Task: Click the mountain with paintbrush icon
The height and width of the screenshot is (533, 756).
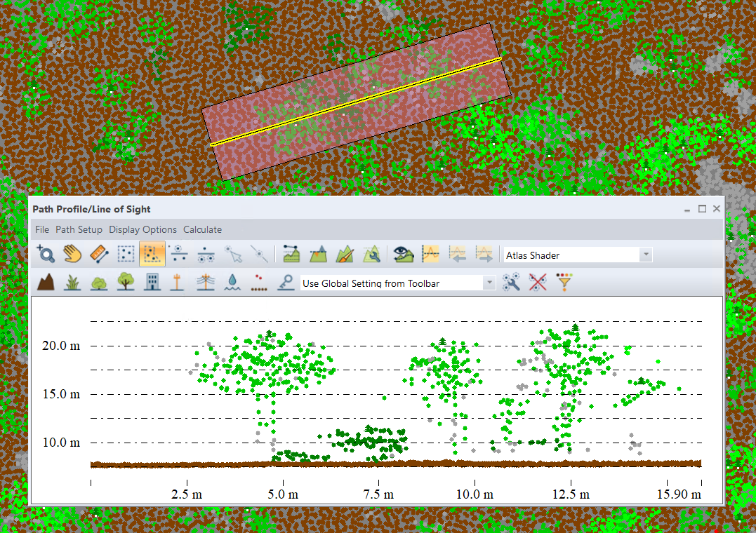Action: tap(345, 254)
